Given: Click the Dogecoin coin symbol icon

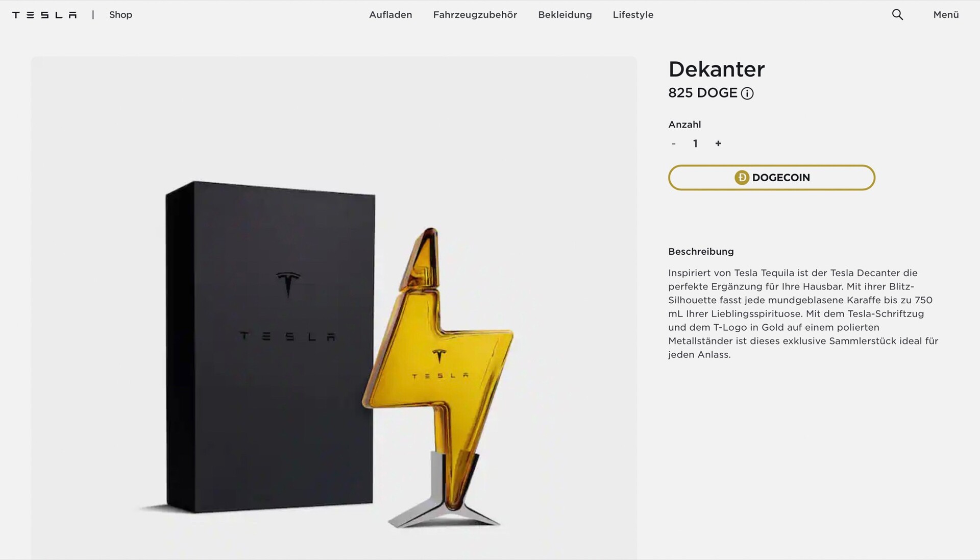Looking at the screenshot, I should click(x=742, y=178).
